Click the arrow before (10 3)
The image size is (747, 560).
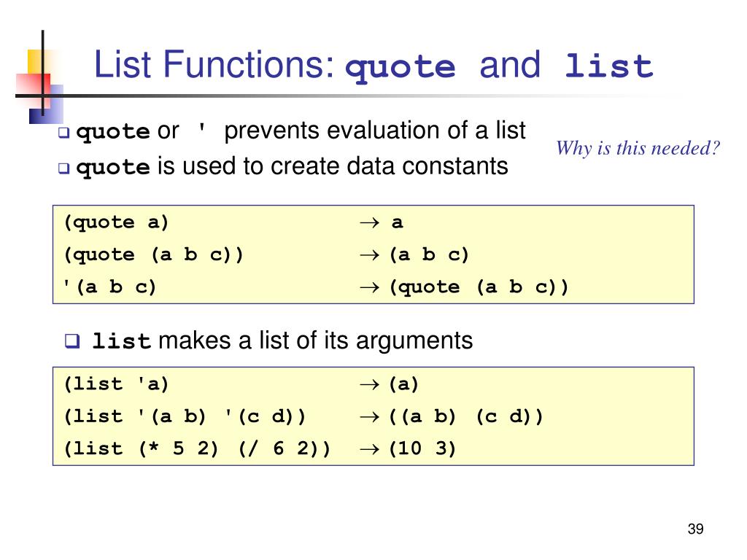[x=368, y=449]
